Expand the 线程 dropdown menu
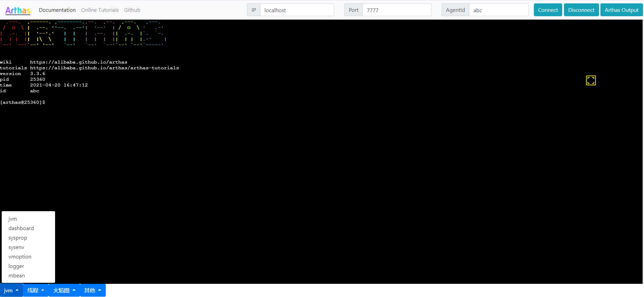Screen dimensions: 644x297 36,290
